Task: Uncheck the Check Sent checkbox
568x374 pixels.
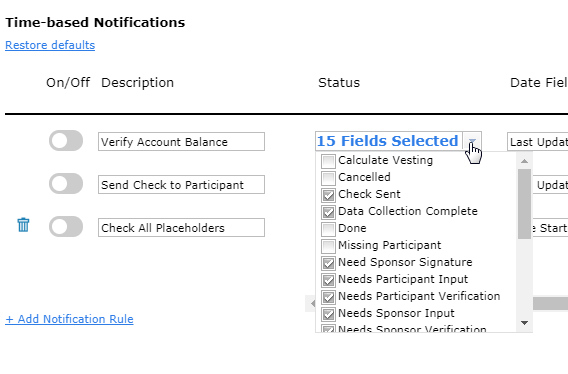Action: point(328,195)
